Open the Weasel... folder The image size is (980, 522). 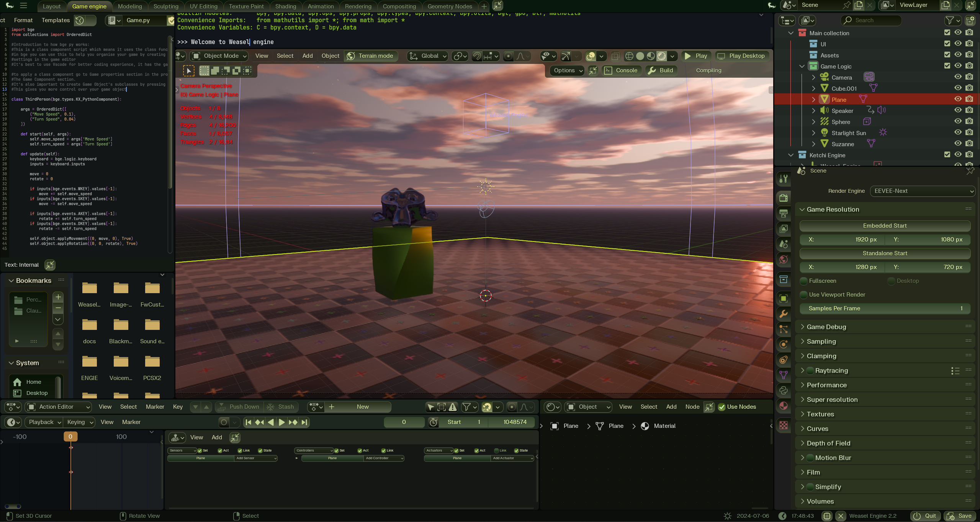(x=89, y=294)
